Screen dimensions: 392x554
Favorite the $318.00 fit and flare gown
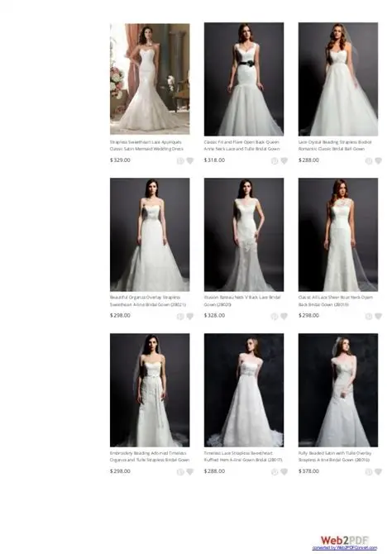tap(284, 160)
